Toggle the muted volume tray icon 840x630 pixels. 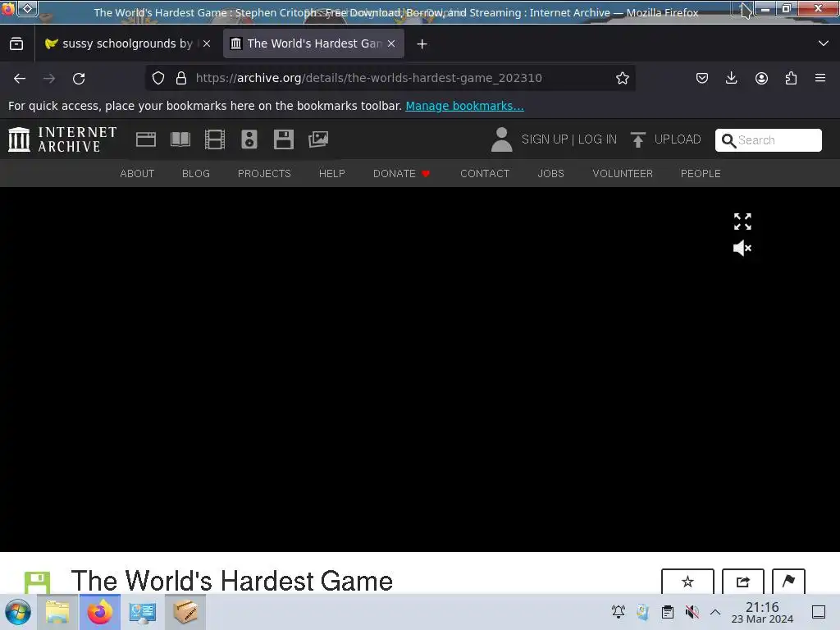692,612
